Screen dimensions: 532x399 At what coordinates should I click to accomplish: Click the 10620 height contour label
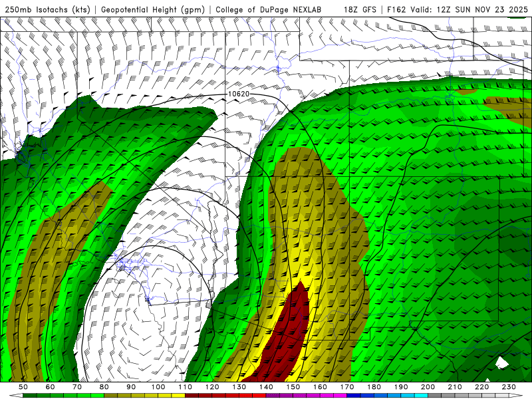(239, 94)
